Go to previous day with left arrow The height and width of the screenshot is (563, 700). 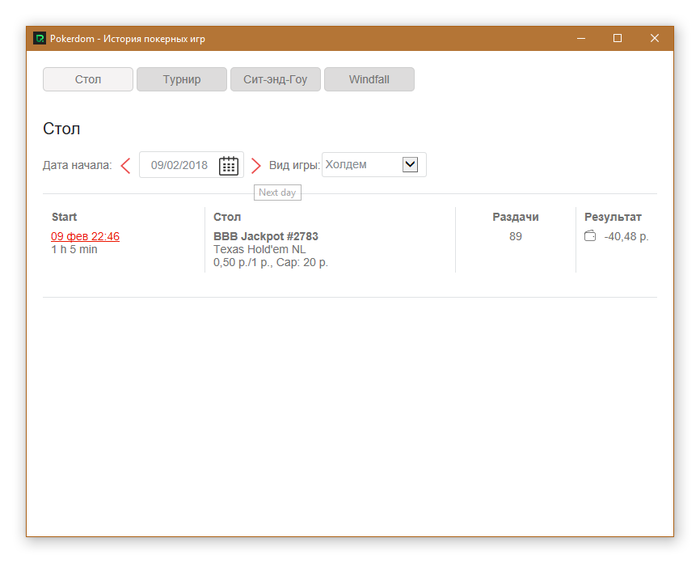tap(126, 166)
